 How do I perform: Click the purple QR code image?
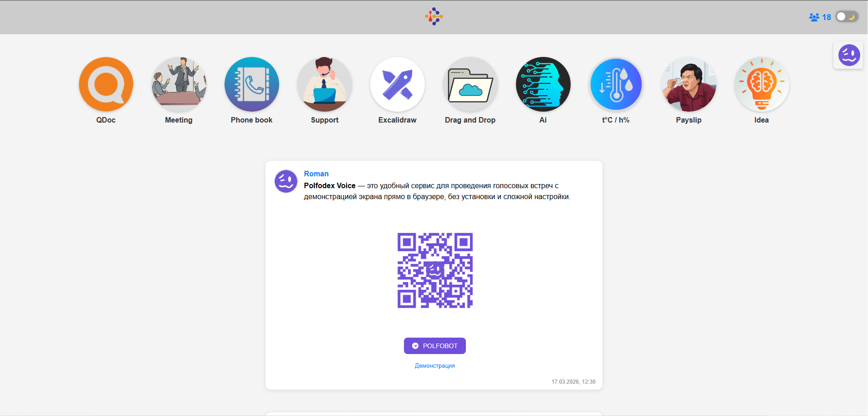435,271
